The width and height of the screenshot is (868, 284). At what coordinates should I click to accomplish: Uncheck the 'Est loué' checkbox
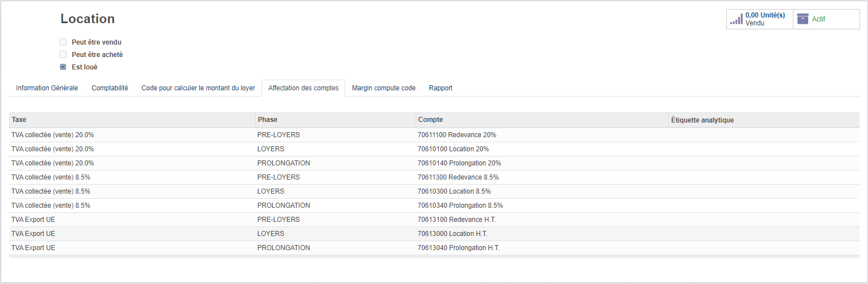tap(63, 67)
